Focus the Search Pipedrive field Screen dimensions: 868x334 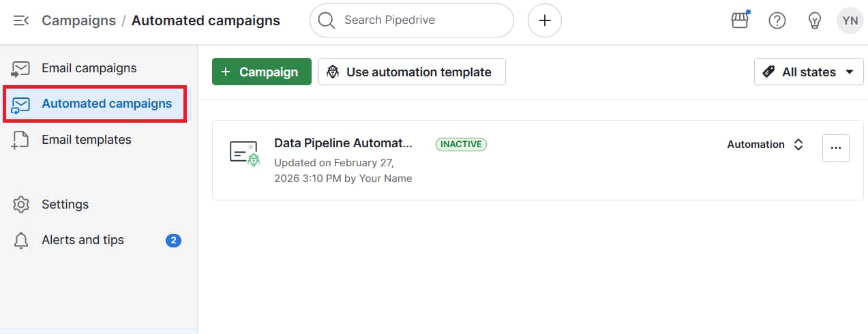pyautogui.click(x=411, y=20)
